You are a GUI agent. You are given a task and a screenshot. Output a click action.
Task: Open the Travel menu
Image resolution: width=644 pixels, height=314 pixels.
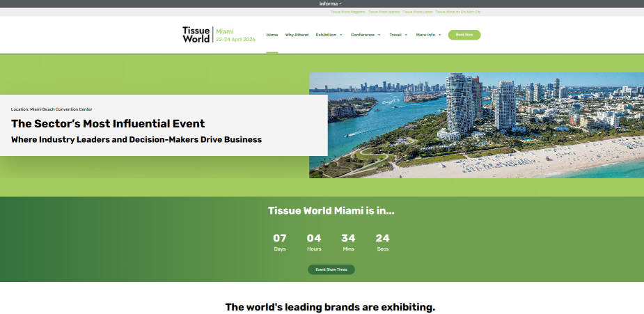[x=395, y=35]
